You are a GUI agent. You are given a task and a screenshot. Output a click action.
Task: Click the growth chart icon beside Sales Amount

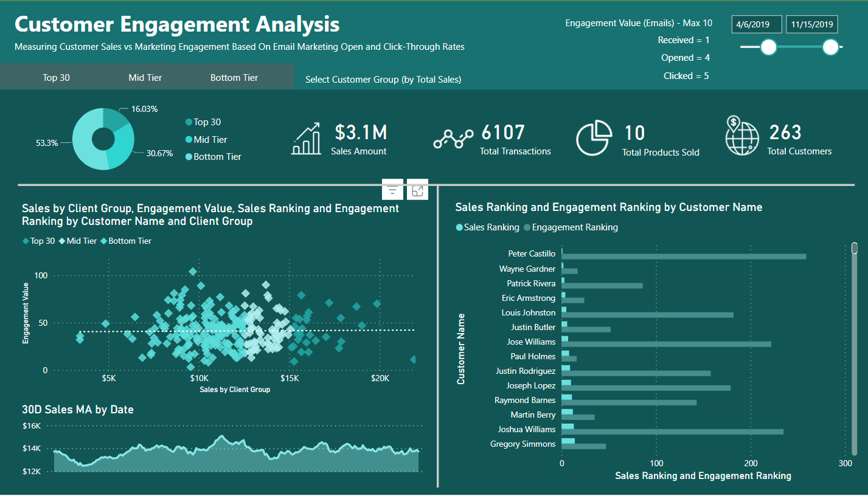(x=307, y=139)
